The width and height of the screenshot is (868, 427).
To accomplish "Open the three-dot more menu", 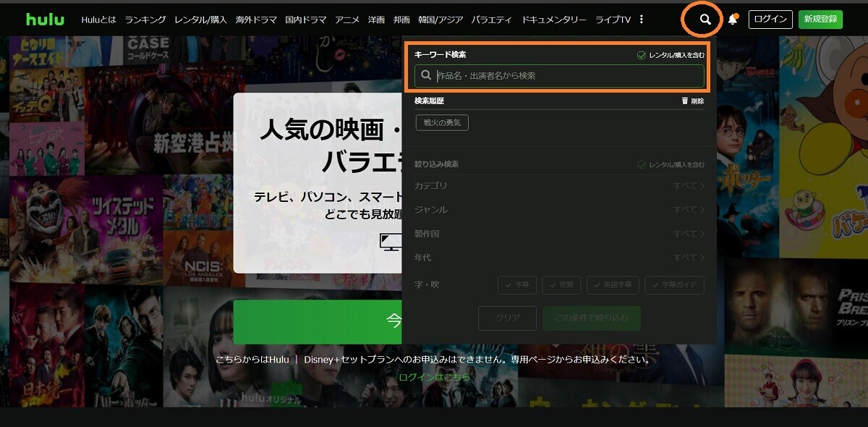I will pyautogui.click(x=641, y=20).
